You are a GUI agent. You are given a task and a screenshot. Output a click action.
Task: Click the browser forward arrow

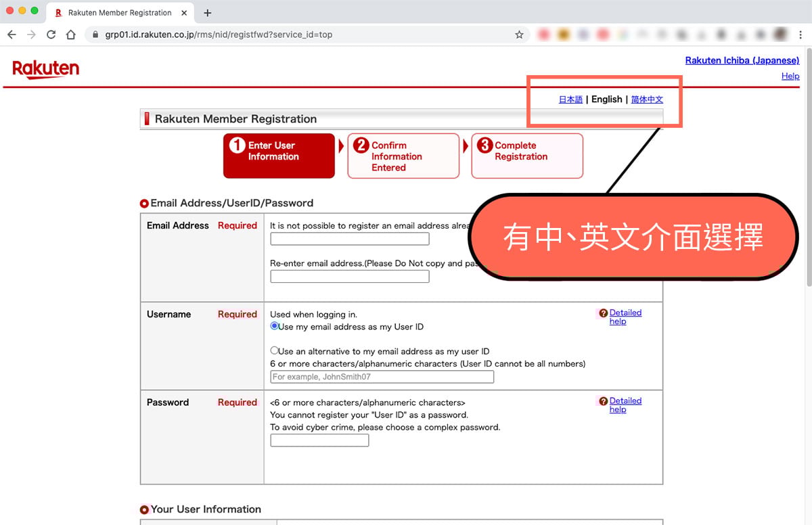31,35
